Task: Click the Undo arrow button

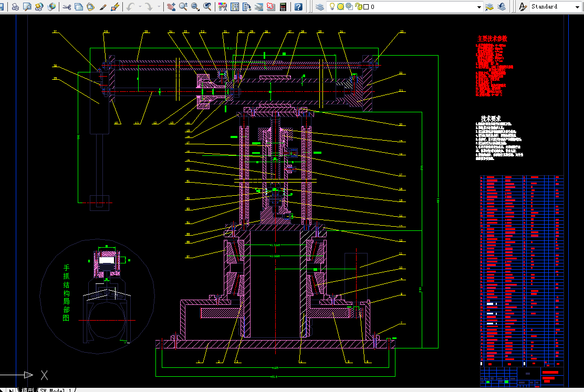Action: tap(130, 7)
